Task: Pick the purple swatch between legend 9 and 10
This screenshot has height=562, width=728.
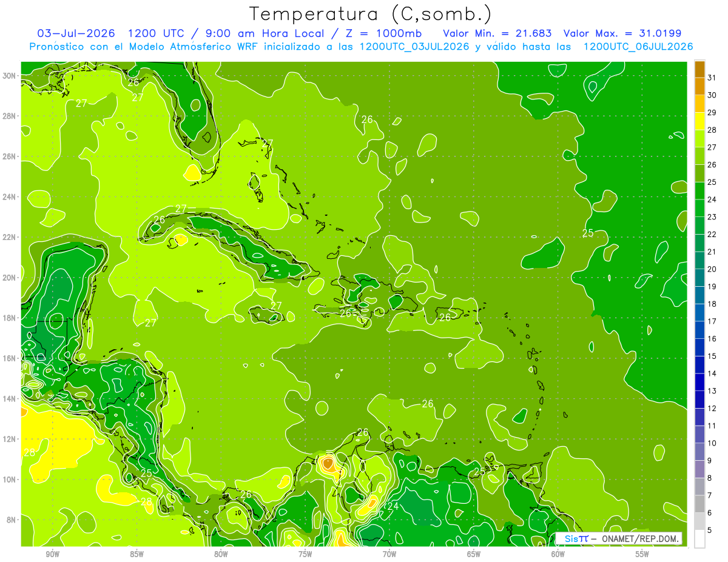Action: click(699, 452)
